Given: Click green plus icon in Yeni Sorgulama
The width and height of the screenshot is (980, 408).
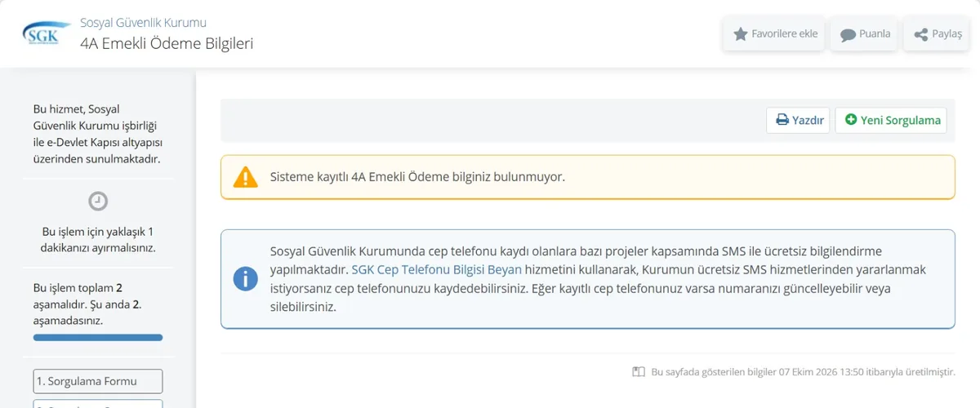Looking at the screenshot, I should (851, 120).
